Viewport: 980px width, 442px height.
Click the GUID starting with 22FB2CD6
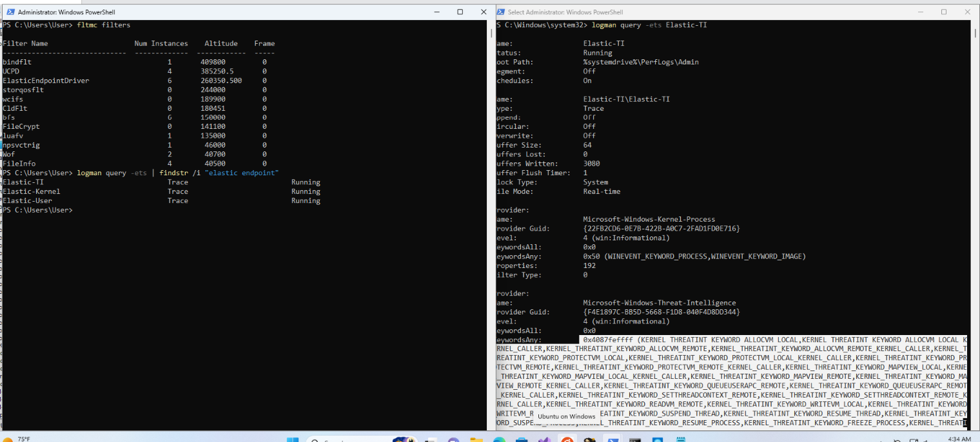coord(661,229)
